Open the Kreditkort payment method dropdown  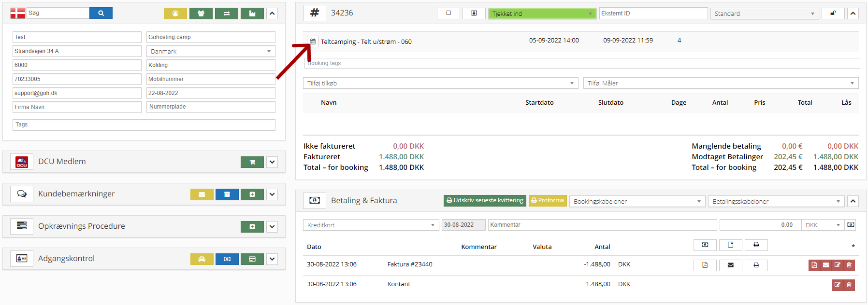pyautogui.click(x=371, y=225)
